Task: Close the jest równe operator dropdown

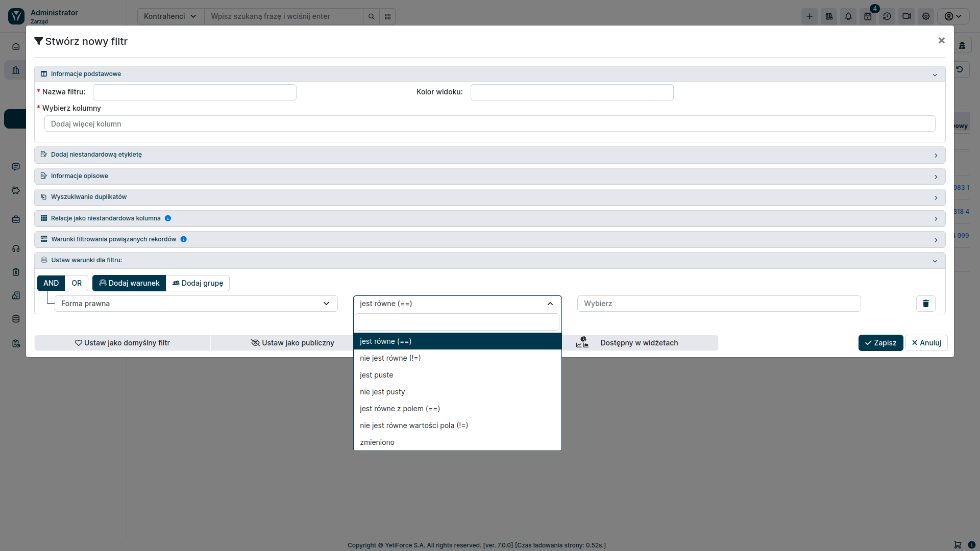Action: coord(457,304)
